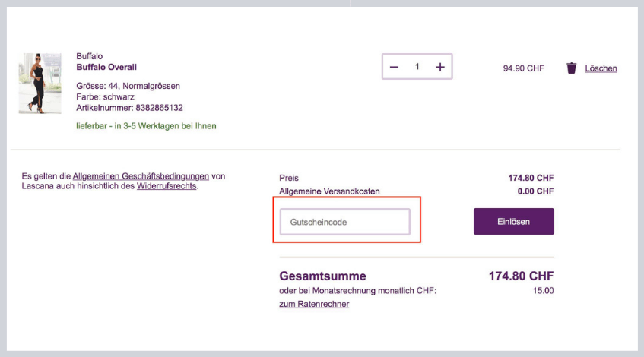Open the Buffalo Overall product thumbnail
Image resolution: width=644 pixels, height=357 pixels.
coord(40,84)
